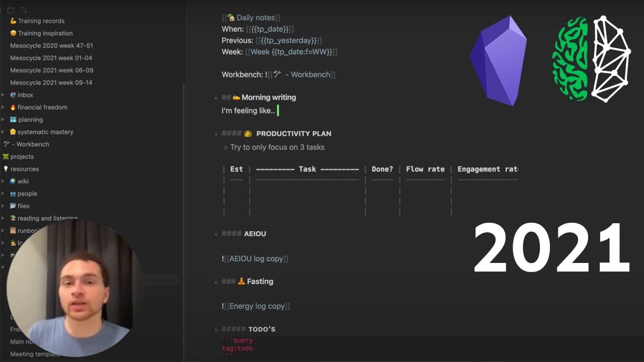The image size is (644, 362).
Task: Select the resources folder
Action: pyautogui.click(x=21, y=169)
